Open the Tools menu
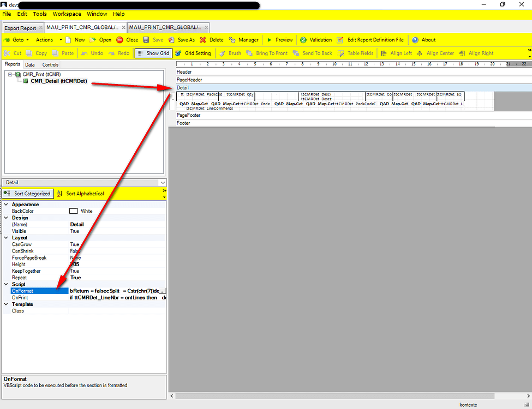This screenshot has width=532, height=409. (40, 14)
